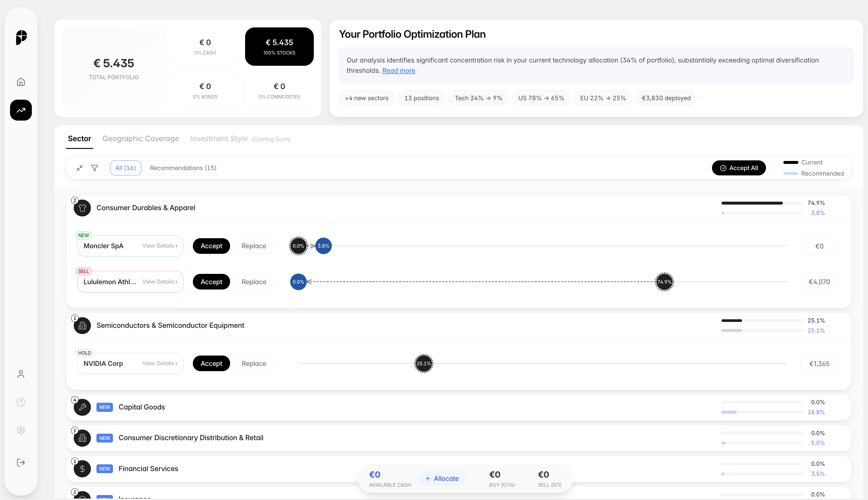Select the portfolio trending chart icon in sidebar
The image size is (868, 500).
pyautogui.click(x=21, y=110)
